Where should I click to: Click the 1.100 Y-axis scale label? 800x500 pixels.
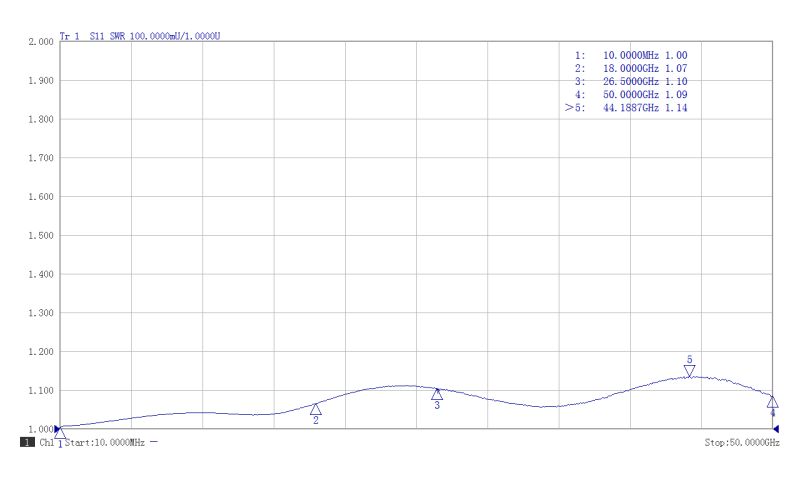point(40,391)
